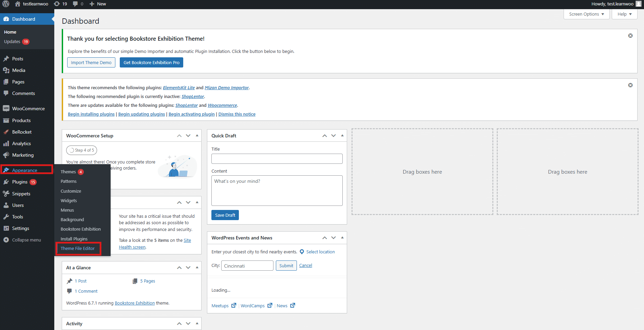Open user avatar next to Howdy
Screen dimensions: 644x330
(x=638, y=4)
